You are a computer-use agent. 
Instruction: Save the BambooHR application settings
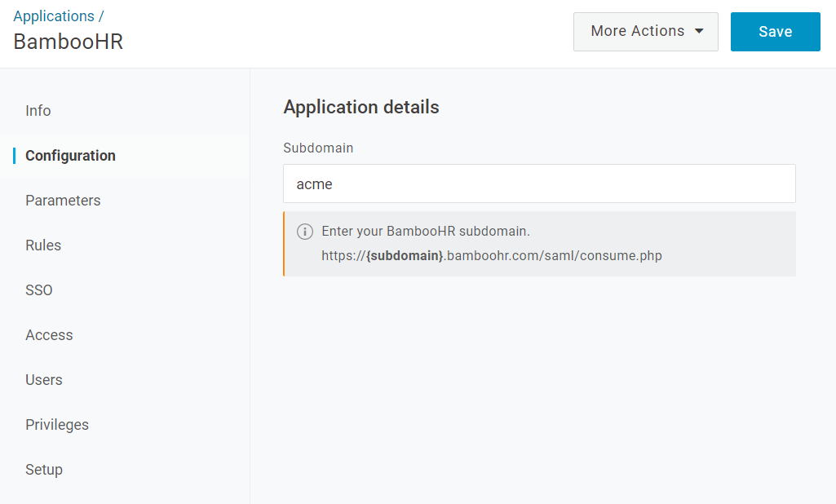[x=775, y=32]
